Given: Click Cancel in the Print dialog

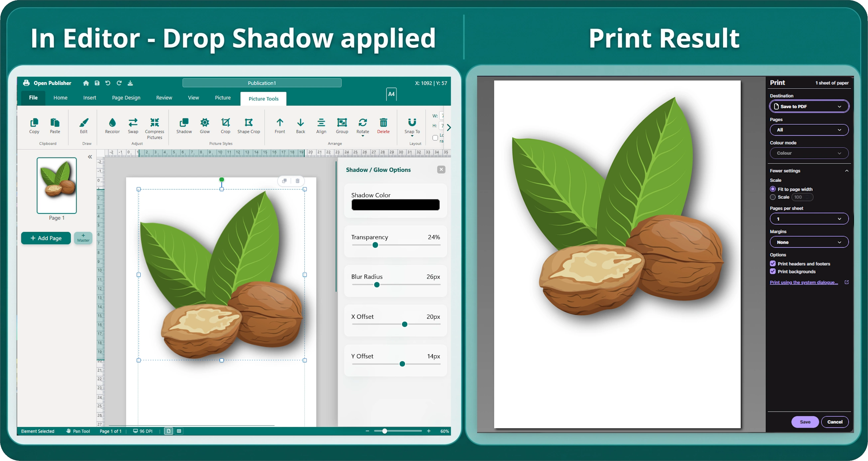Looking at the screenshot, I should tap(835, 422).
